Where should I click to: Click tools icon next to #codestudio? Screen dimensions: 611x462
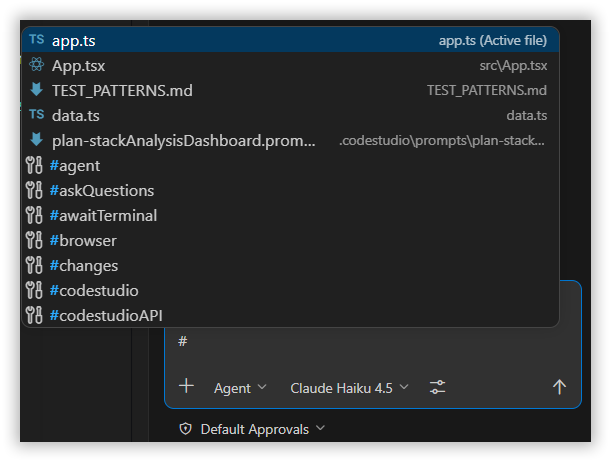(x=34, y=289)
